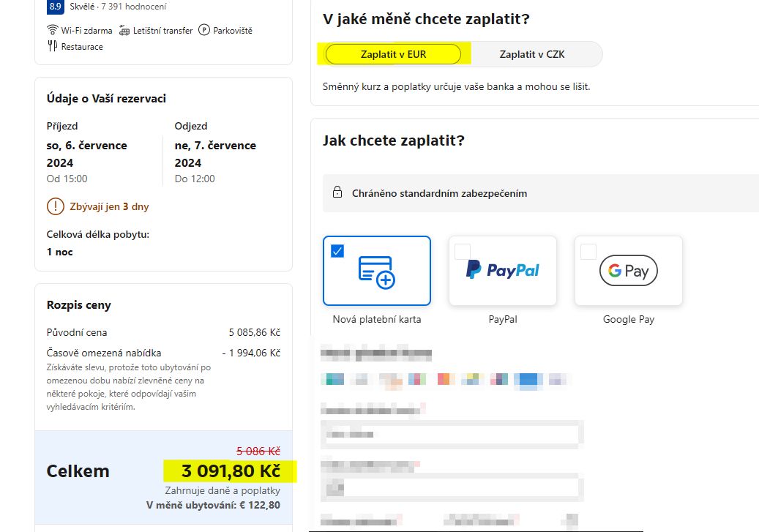Click the 8.9 rating score badge
Screen dimensions: 759x532
pos(56,7)
